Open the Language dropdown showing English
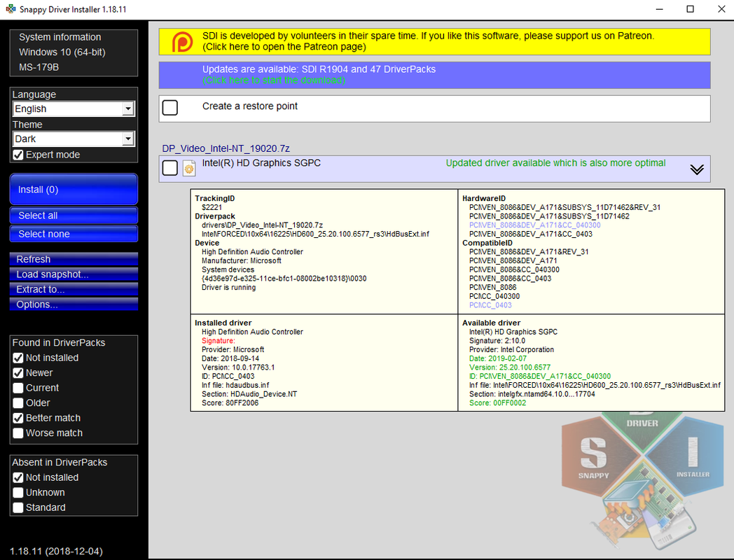Image resolution: width=734 pixels, height=560 pixels. [x=74, y=109]
